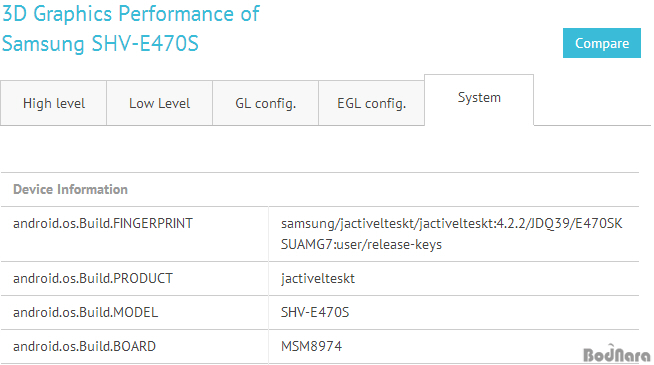Image resolution: width=654 pixels, height=365 pixels.
Task: Select the System tab
Action: click(479, 99)
